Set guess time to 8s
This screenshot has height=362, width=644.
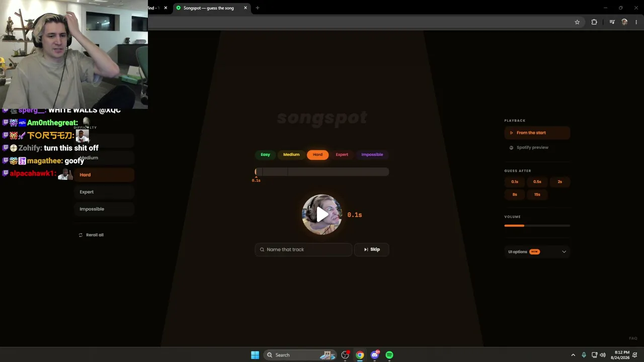[x=515, y=195]
